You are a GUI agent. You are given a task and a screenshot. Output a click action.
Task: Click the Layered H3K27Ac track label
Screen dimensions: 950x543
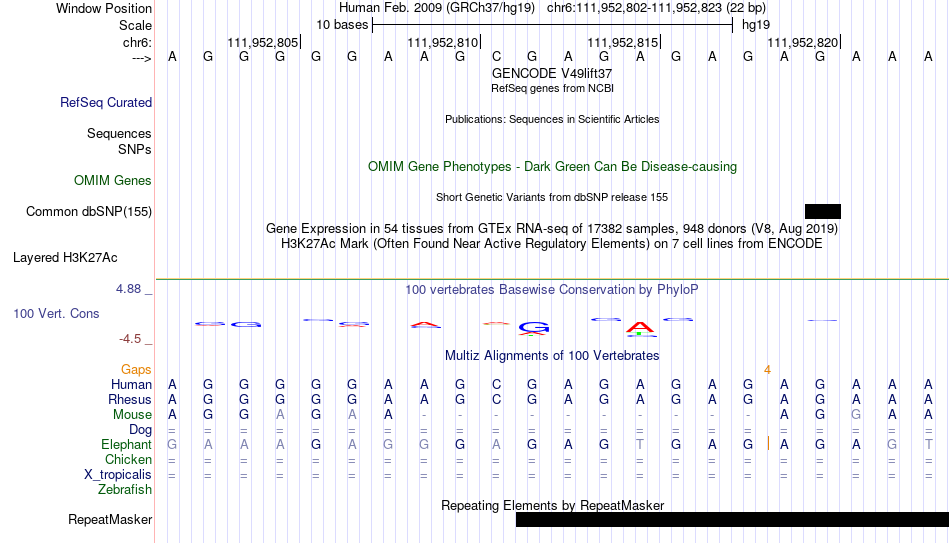65,258
